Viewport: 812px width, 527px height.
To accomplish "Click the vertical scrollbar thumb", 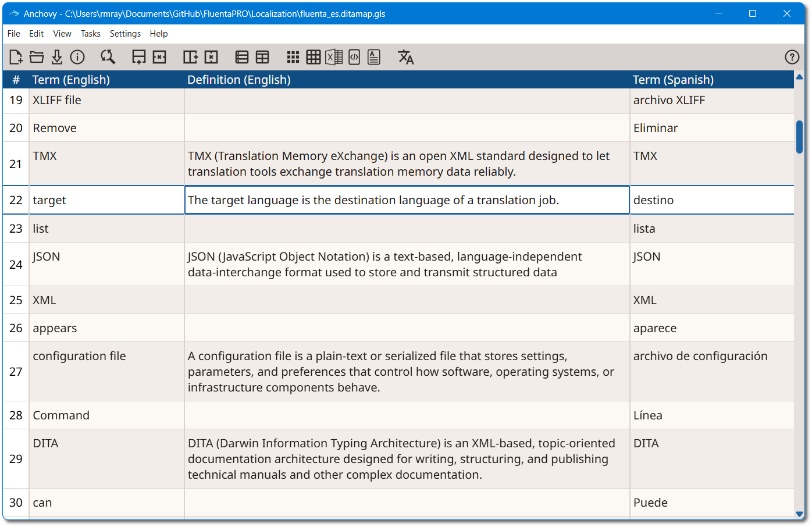I will (799, 137).
